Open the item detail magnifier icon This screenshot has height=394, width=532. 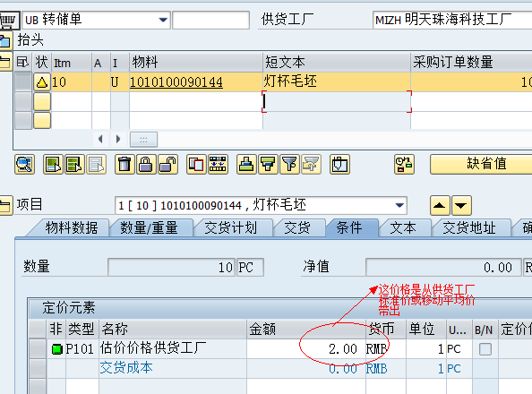(x=24, y=165)
